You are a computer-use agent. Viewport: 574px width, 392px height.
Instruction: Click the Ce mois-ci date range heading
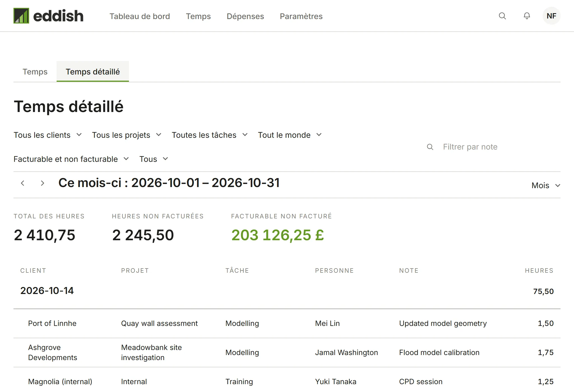coord(169,183)
